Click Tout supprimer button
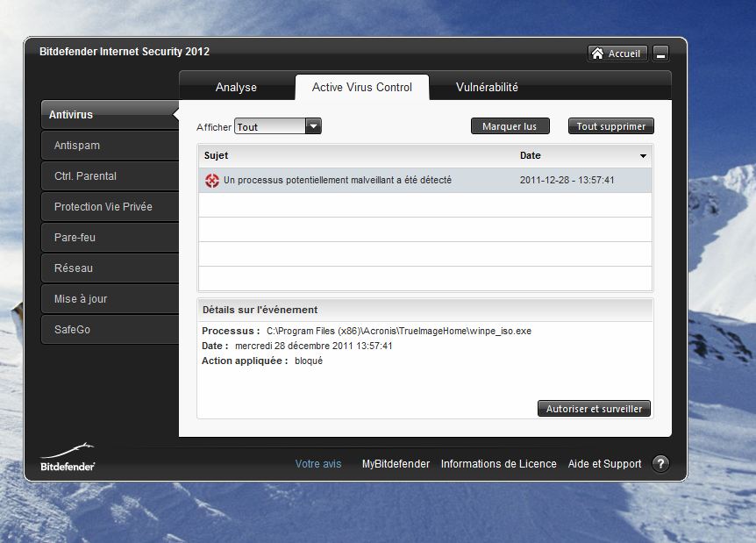 [x=611, y=126]
